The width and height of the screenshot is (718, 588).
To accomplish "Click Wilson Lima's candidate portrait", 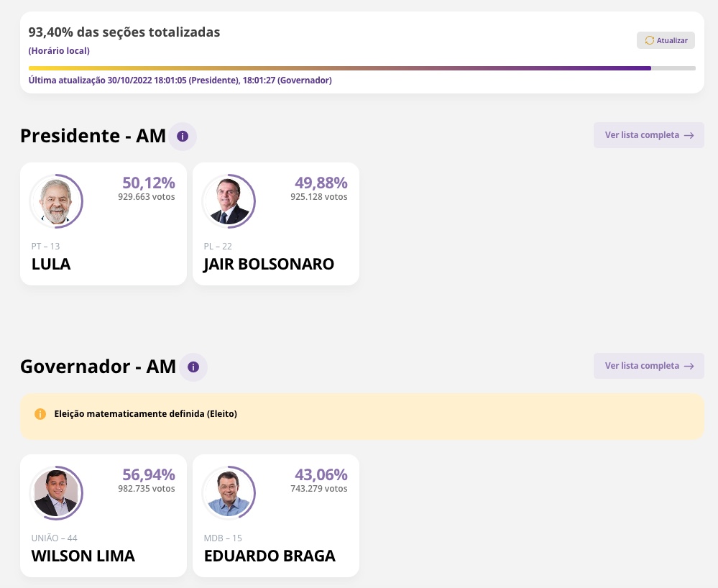I will (56, 492).
